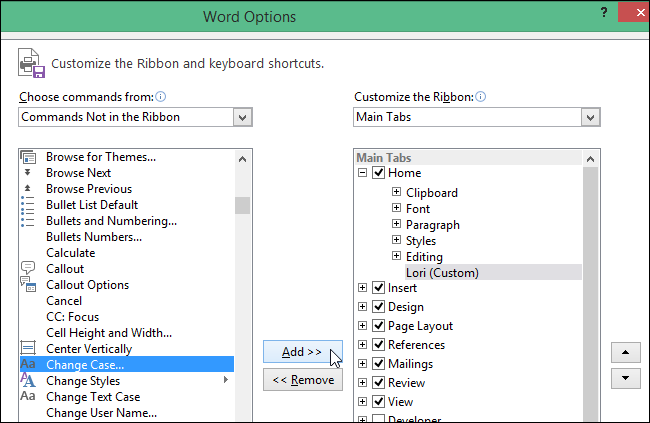Image resolution: width=650 pixels, height=423 pixels.
Task: Select the Lori (Custom) group
Action: point(442,272)
